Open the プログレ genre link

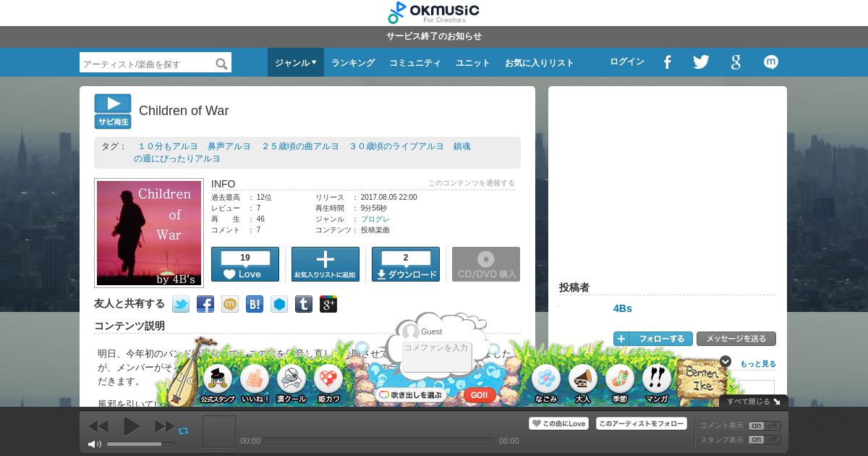[375, 219]
